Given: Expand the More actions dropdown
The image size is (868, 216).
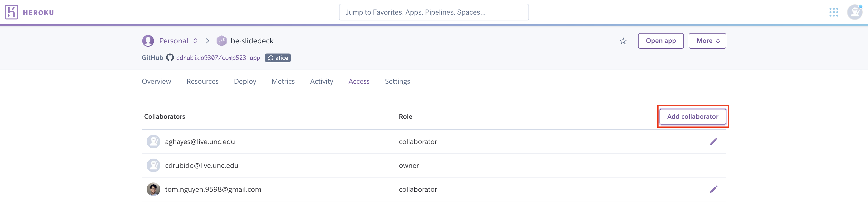Looking at the screenshot, I should pyautogui.click(x=707, y=41).
